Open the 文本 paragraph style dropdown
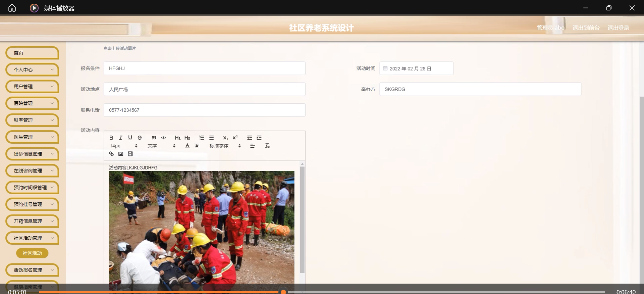The width and height of the screenshot is (644, 294). click(161, 146)
